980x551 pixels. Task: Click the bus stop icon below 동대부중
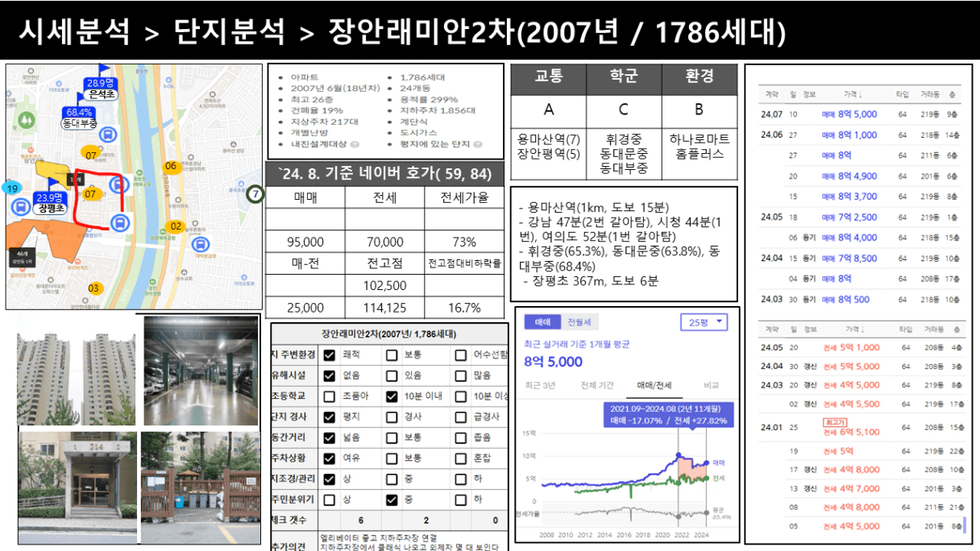[x=109, y=136]
